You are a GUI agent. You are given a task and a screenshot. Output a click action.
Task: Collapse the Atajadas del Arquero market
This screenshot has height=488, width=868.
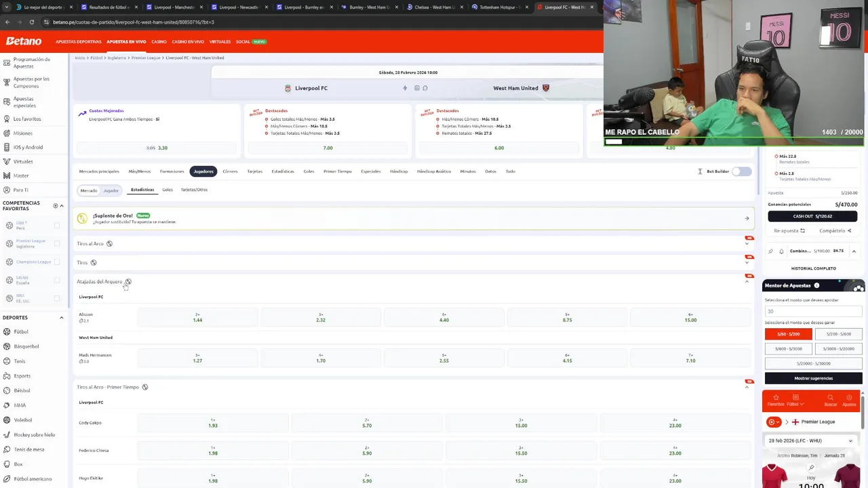[747, 281]
